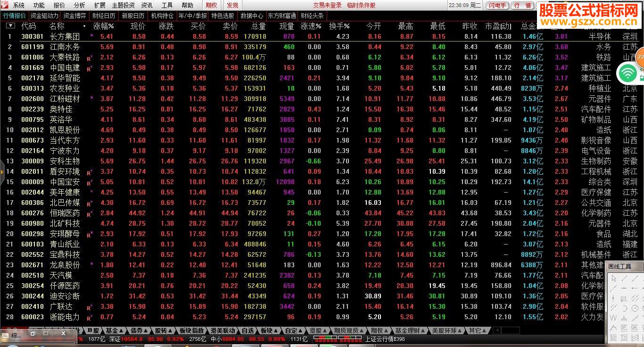Click the 深证 index value in status bar
The height and width of the screenshot is (347, 644).
pos(132,339)
